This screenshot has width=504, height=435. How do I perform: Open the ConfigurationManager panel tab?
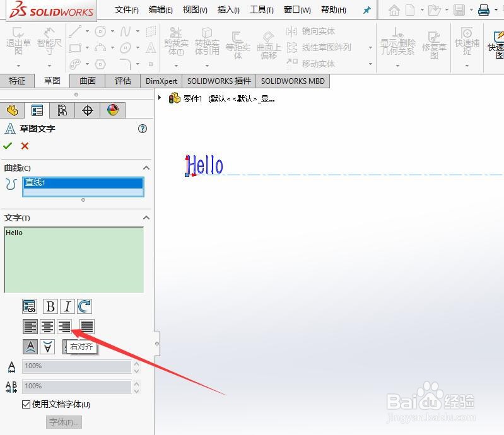(62, 110)
